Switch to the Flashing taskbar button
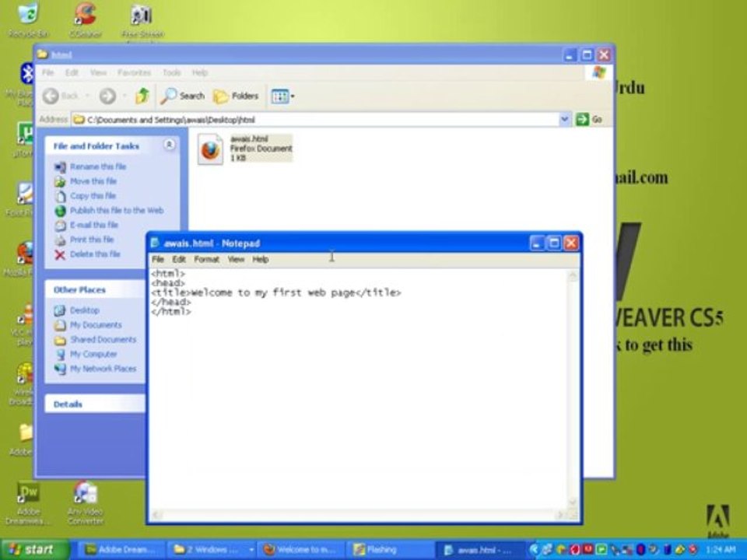The width and height of the screenshot is (747, 560). point(391,550)
